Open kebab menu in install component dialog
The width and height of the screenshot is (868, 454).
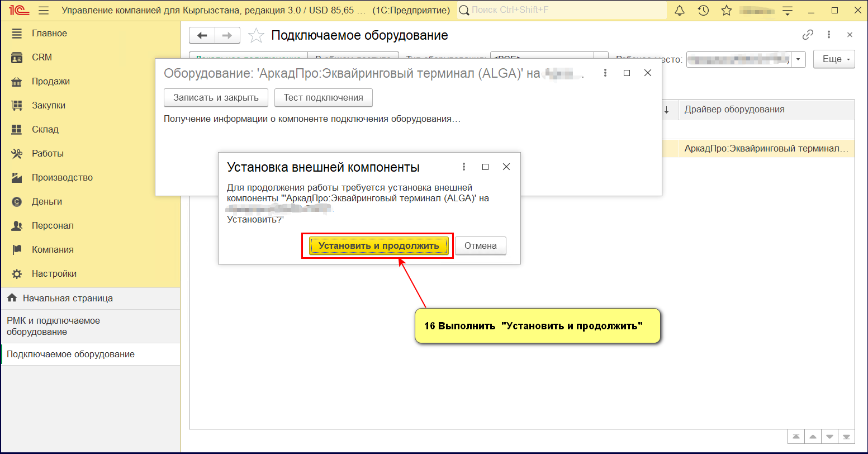[463, 167]
